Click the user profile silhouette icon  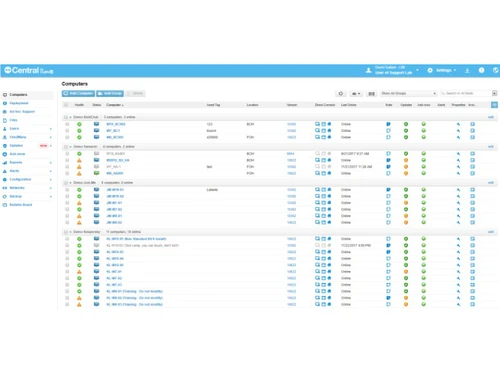click(369, 70)
